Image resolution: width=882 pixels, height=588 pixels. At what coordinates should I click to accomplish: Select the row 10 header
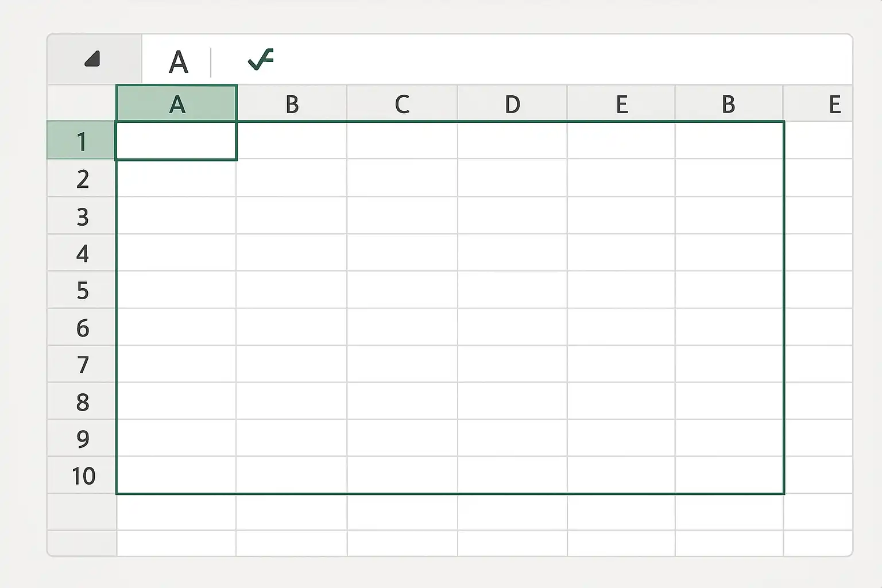coord(81,475)
